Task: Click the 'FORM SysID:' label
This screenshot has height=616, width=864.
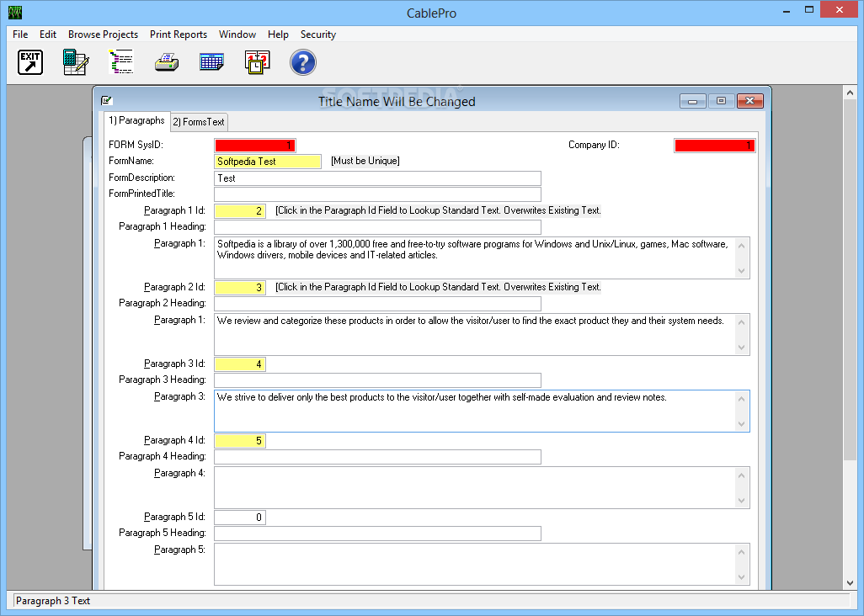Action: pyautogui.click(x=136, y=145)
